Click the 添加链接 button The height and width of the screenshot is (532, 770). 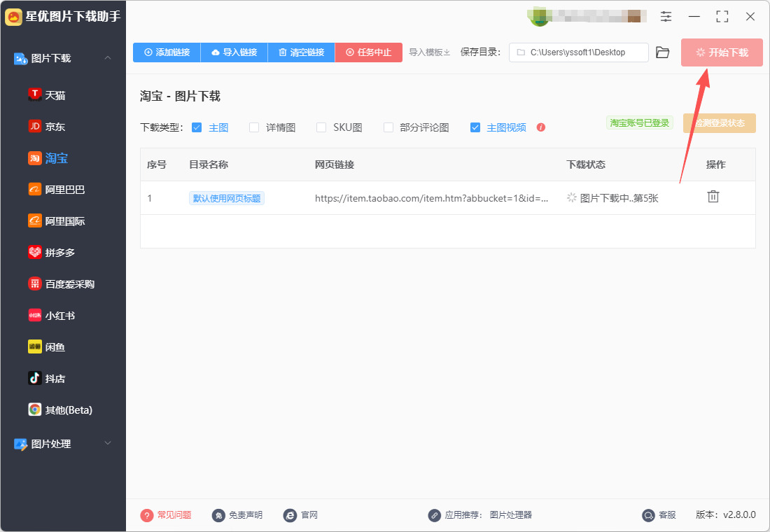[167, 52]
